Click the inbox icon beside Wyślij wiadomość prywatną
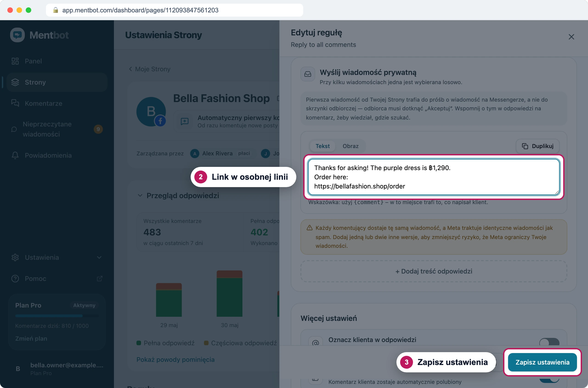Screen dimensions: 588x388 point(308,74)
